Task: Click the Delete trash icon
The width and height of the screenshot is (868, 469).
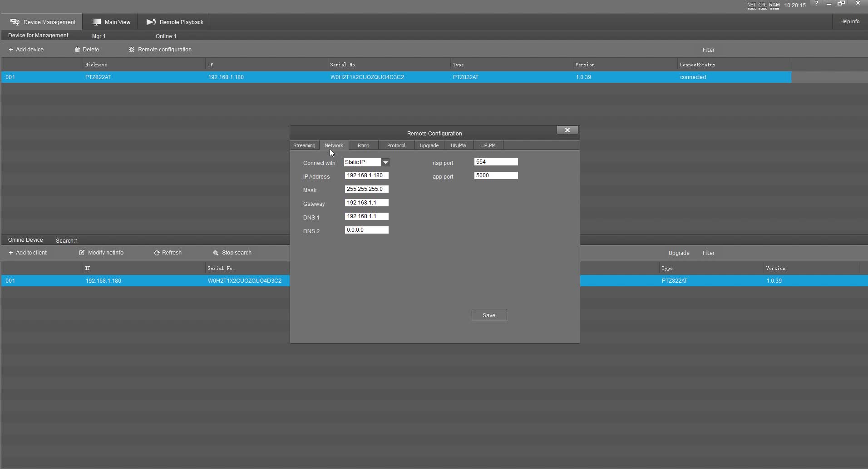Action: pos(77,50)
